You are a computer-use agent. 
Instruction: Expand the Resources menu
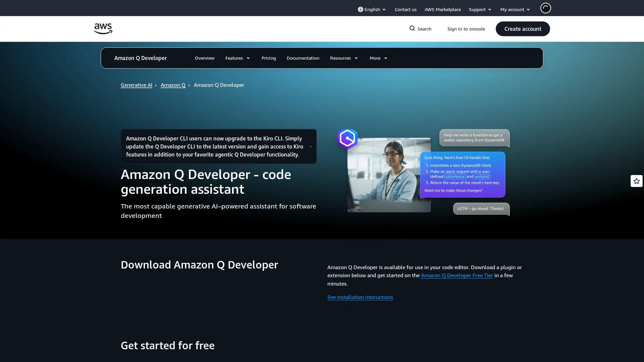[x=344, y=58]
